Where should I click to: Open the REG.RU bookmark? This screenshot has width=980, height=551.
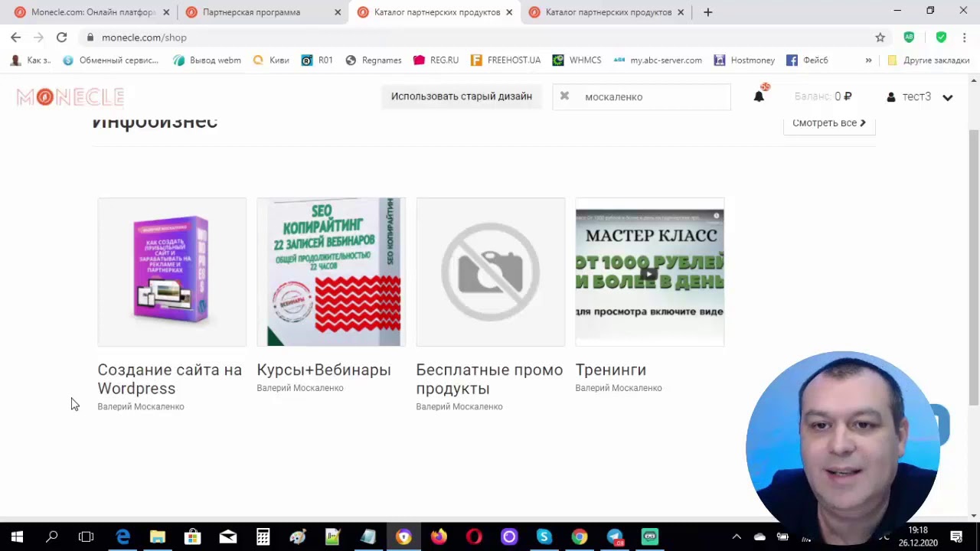pyautogui.click(x=436, y=60)
